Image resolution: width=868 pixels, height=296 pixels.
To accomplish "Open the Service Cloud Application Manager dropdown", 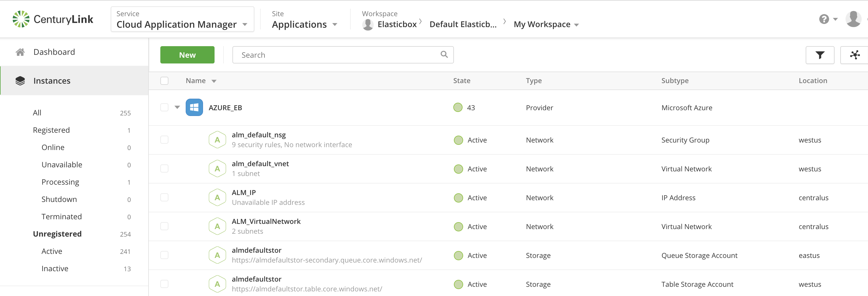I will pos(182,19).
